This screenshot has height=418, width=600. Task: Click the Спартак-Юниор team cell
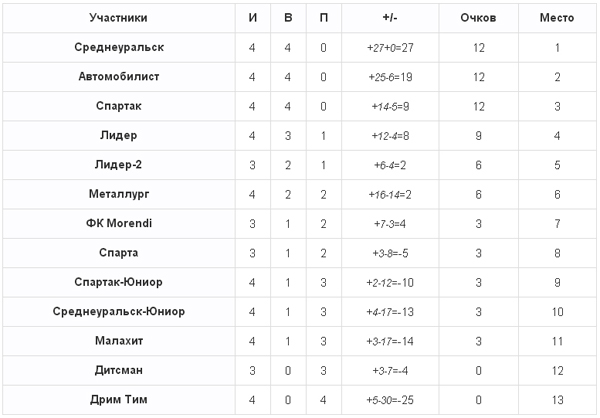tap(119, 282)
